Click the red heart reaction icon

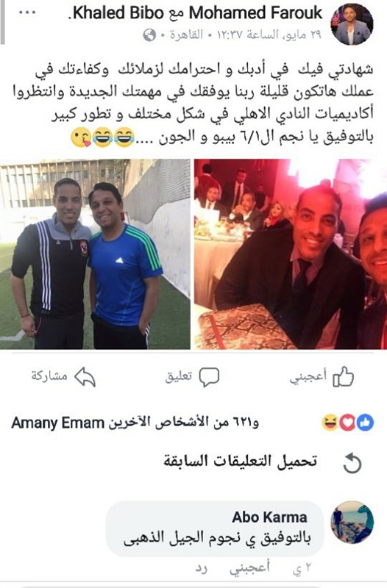pyautogui.click(x=347, y=423)
